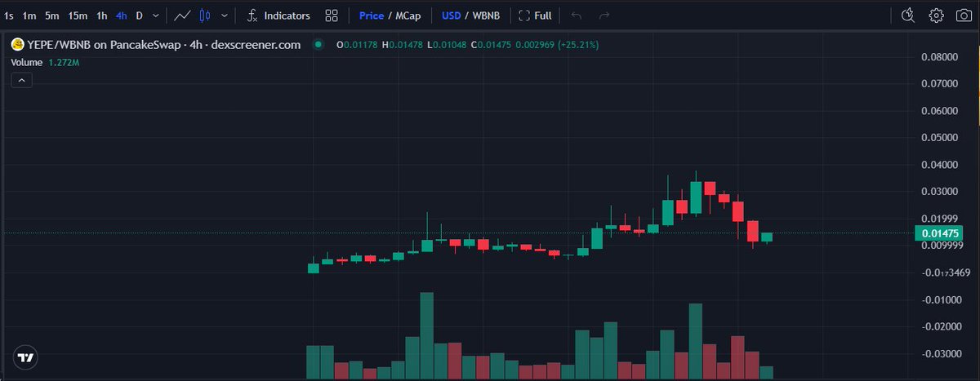Click the Volume 1.272M indicator label

pos(45,61)
